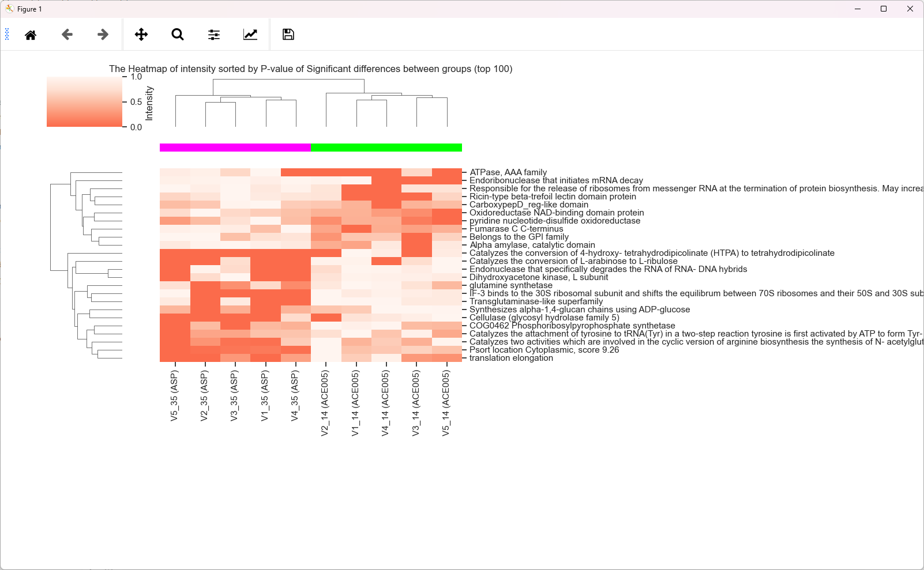This screenshot has width=924, height=570.
Task: Activate the Pan axes tool
Action: click(141, 35)
